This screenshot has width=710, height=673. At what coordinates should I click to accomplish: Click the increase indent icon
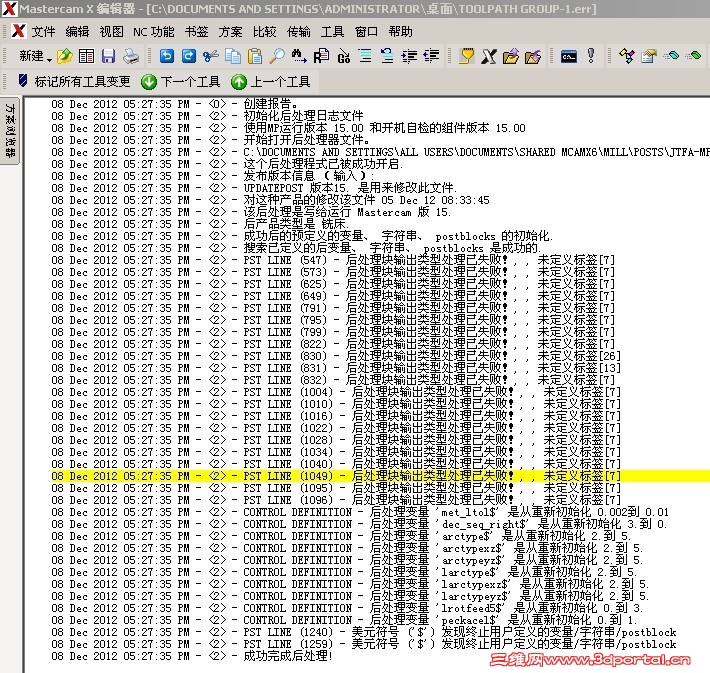(409, 56)
